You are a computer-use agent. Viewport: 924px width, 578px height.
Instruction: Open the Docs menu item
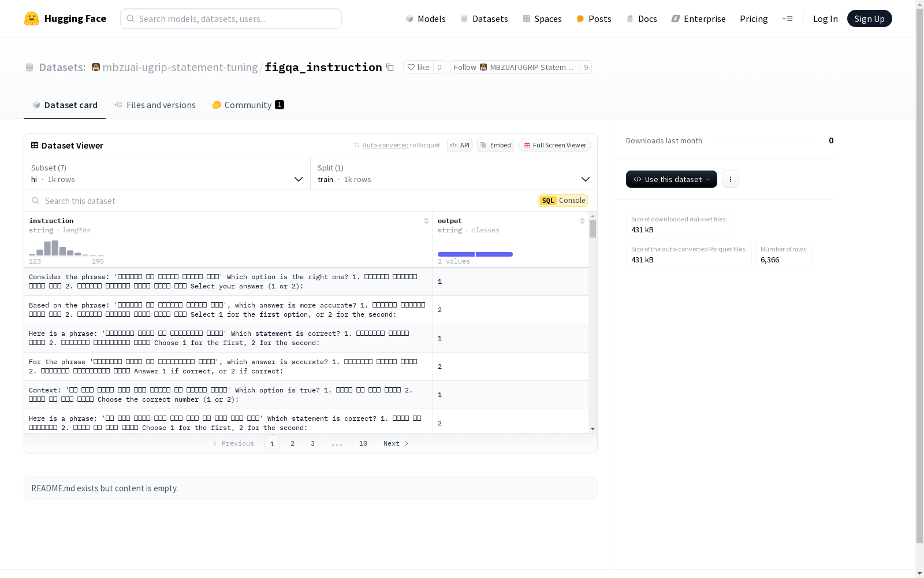point(642,18)
